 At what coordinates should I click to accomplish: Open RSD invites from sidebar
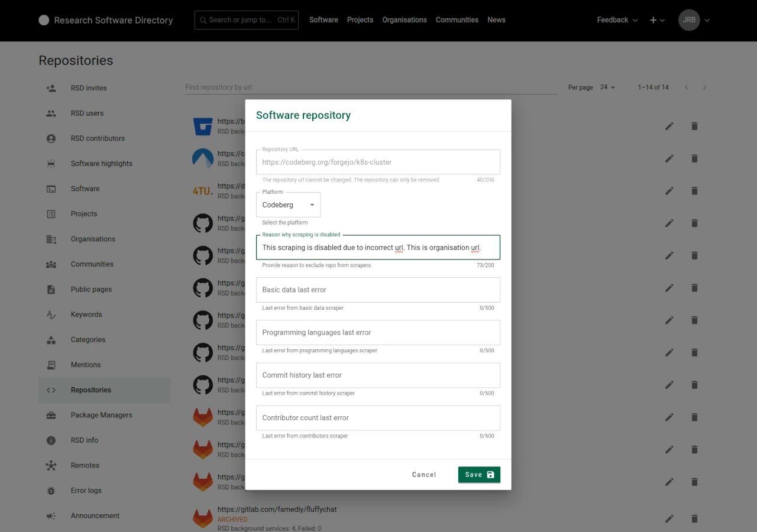[89, 88]
